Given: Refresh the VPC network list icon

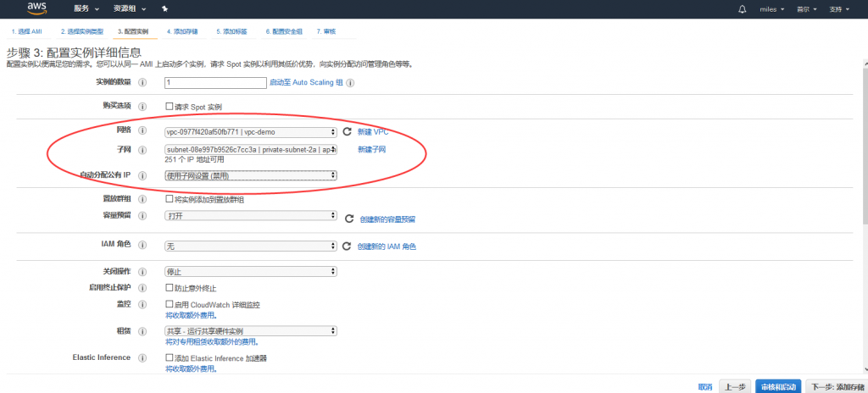Looking at the screenshot, I should [347, 132].
